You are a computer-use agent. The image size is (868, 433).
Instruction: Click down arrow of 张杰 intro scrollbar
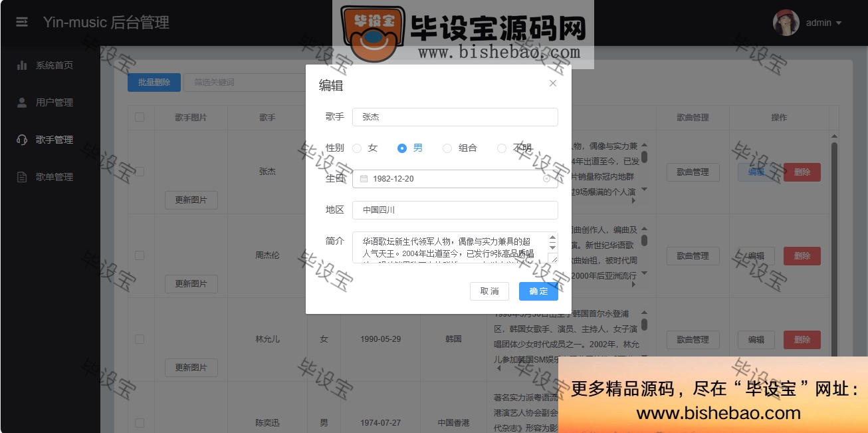(x=644, y=190)
